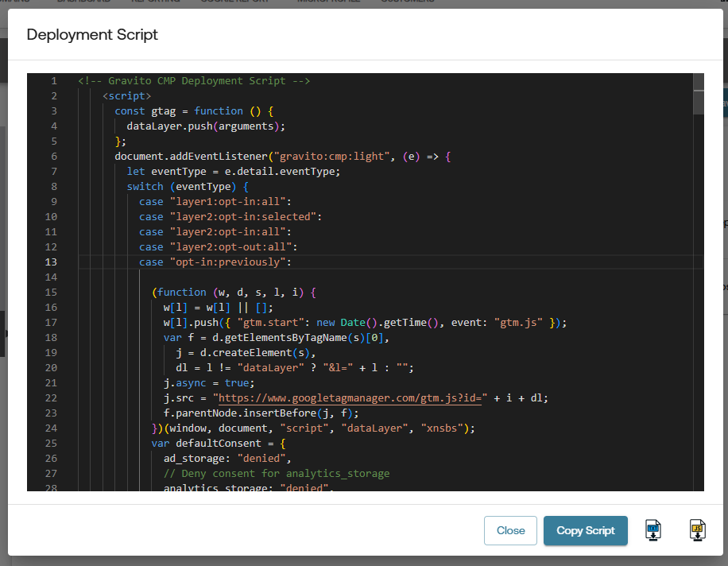This screenshot has width=728, height=566.
Task: Click line number 1 in the gutter
Action: pyautogui.click(x=54, y=81)
